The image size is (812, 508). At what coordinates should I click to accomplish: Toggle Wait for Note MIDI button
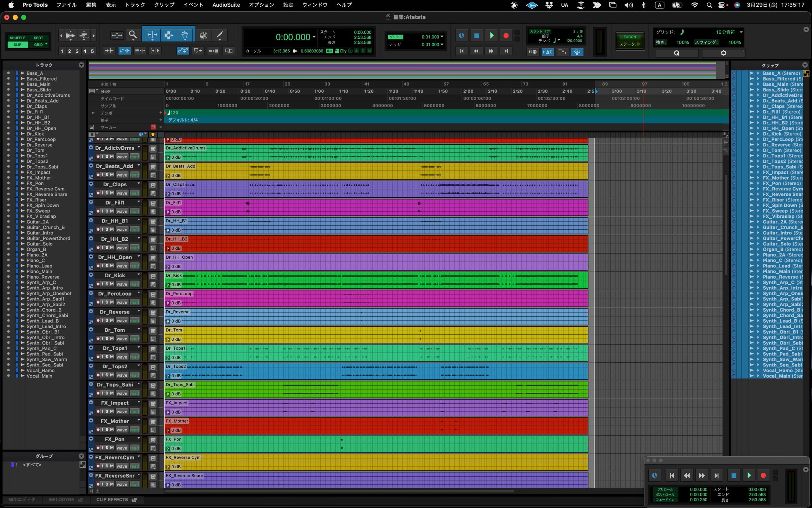[533, 52]
